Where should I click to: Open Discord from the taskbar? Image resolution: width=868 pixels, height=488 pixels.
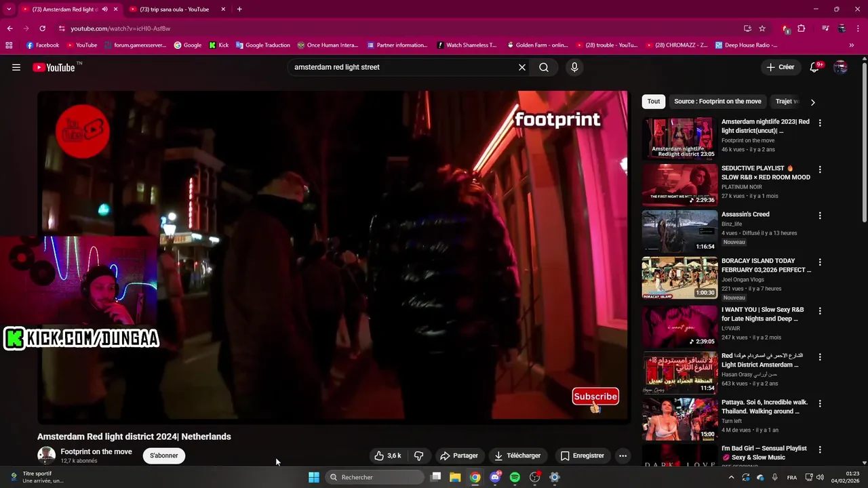coord(495,477)
